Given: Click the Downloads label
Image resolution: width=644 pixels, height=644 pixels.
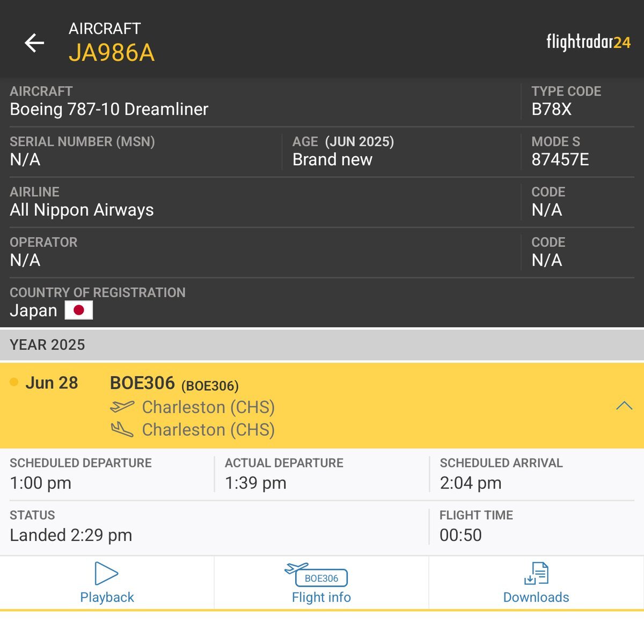Looking at the screenshot, I should (536, 597).
